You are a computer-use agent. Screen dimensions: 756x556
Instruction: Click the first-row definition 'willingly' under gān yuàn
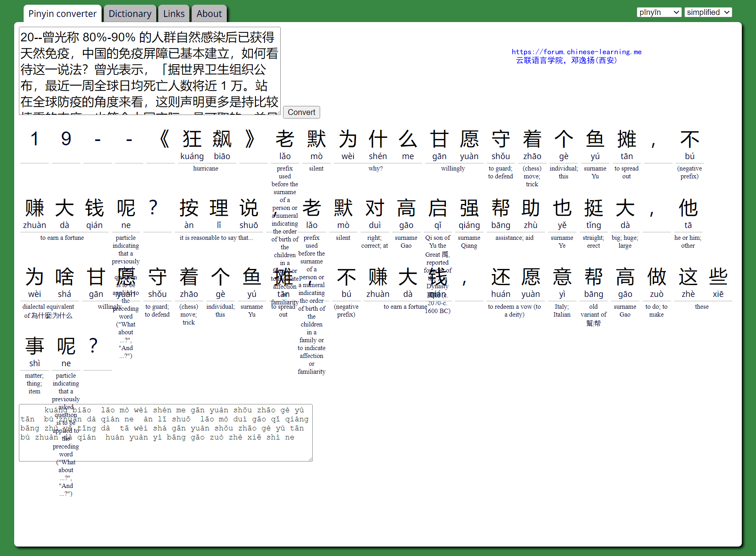pos(453,169)
